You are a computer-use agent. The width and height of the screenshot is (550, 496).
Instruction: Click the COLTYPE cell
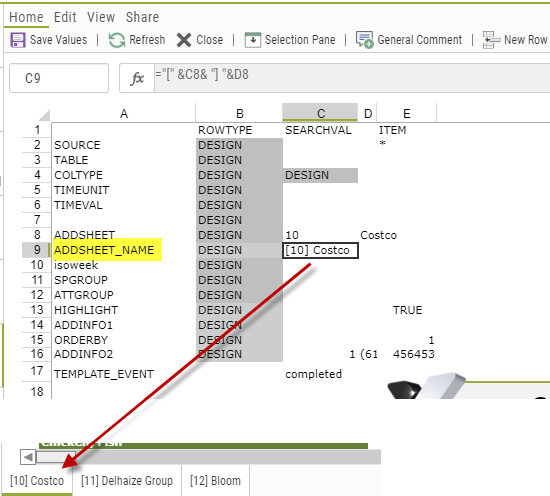[123, 175]
